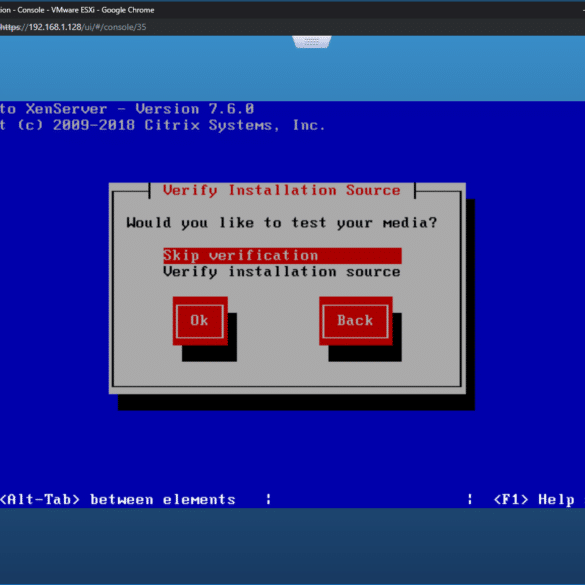This screenshot has height=585, width=585.
Task: Click the "<F1> Help" hint text
Action: point(534,499)
